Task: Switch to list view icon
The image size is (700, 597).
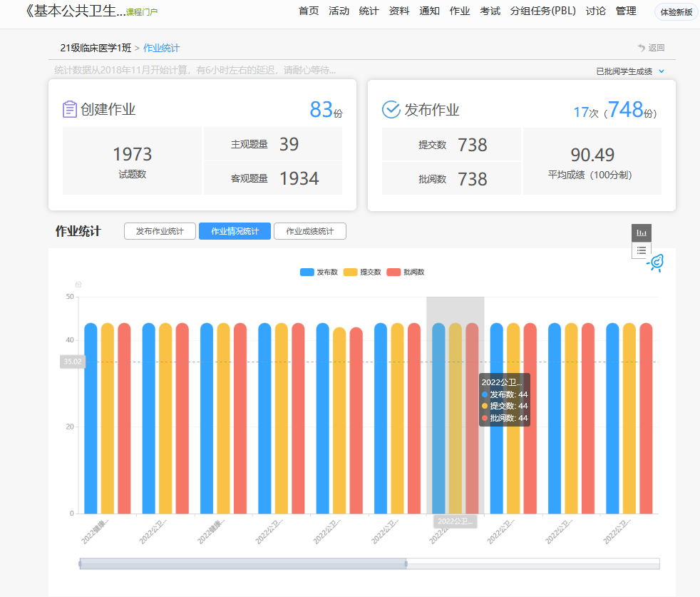Action: click(x=642, y=250)
